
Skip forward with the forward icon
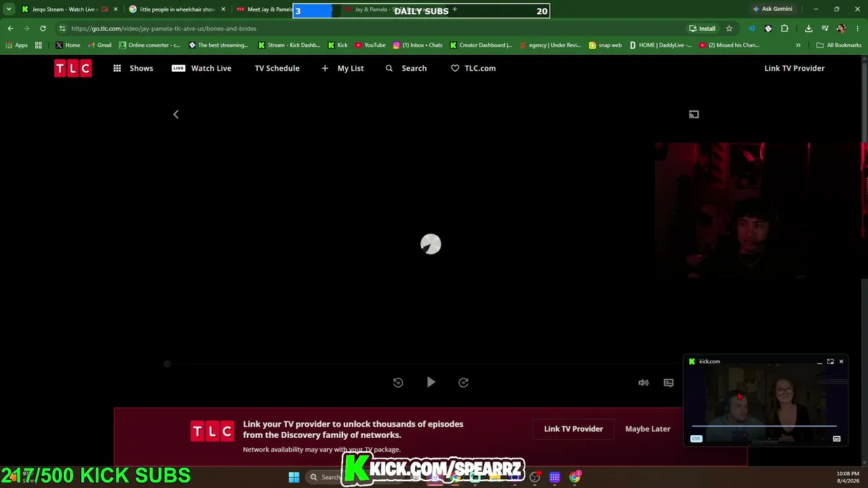point(463,382)
